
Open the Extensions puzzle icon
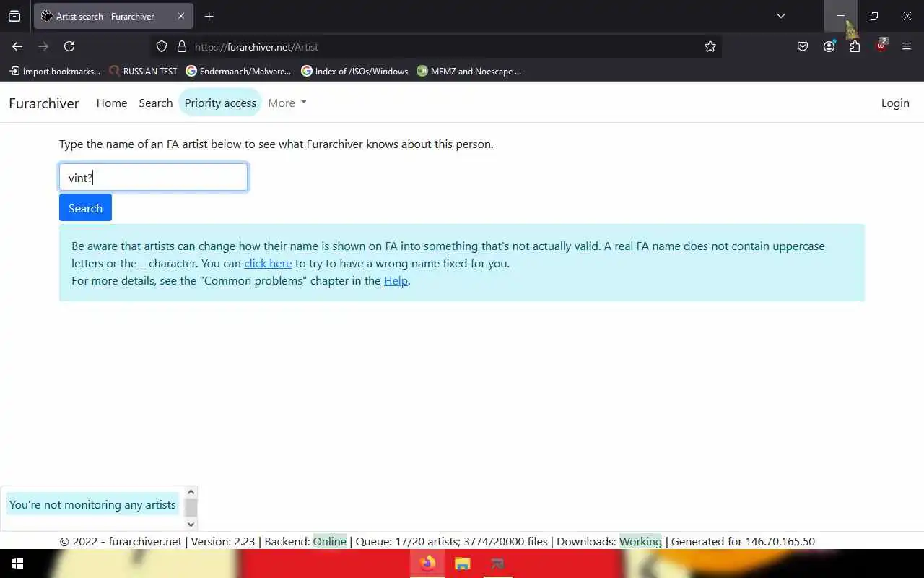click(x=855, y=46)
